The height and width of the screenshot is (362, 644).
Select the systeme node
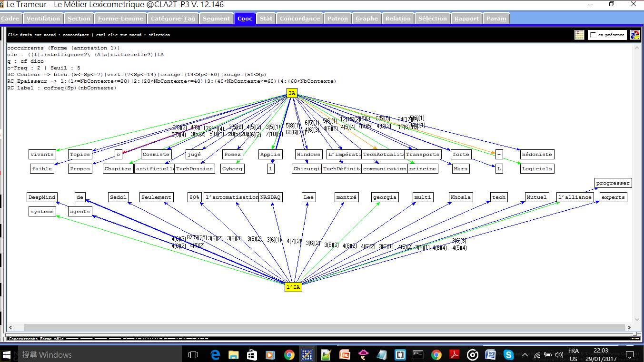point(42,212)
